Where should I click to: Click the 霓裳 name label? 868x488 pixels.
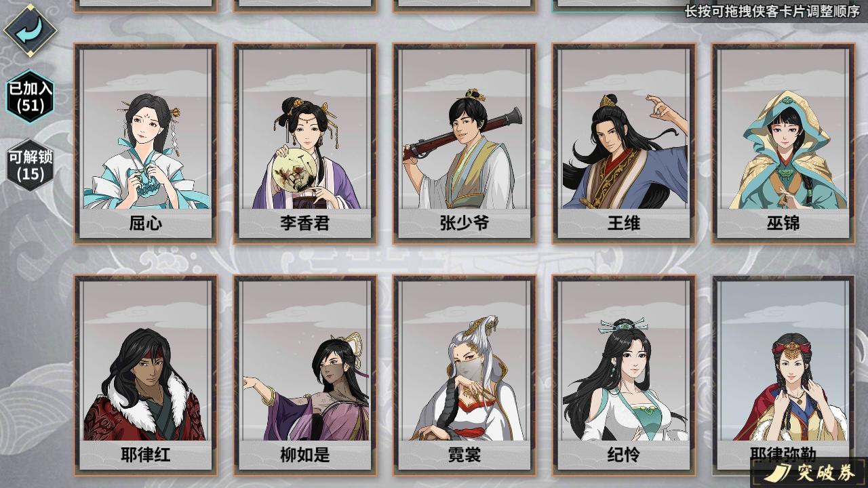coord(465,454)
